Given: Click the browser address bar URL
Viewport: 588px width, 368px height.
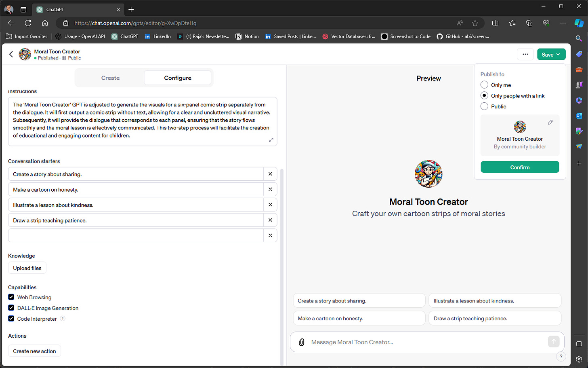Looking at the screenshot, I should (135, 23).
